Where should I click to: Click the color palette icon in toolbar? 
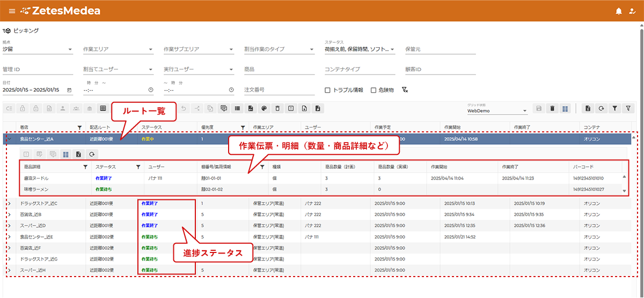pyautogui.click(x=264, y=108)
